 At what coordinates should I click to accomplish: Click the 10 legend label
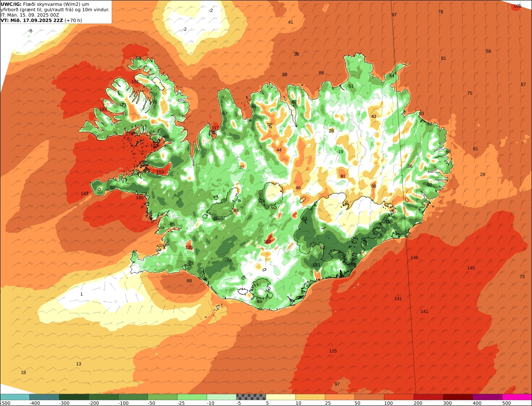point(298,403)
